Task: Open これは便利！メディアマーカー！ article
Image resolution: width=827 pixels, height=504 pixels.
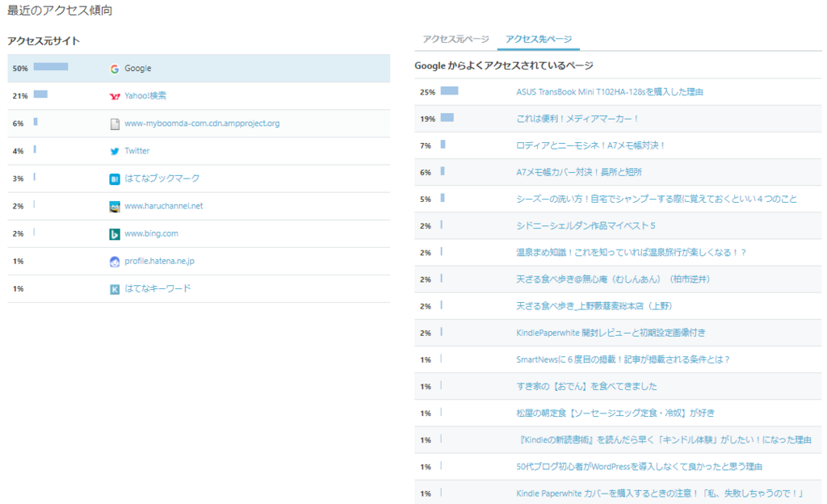Action: [577, 119]
